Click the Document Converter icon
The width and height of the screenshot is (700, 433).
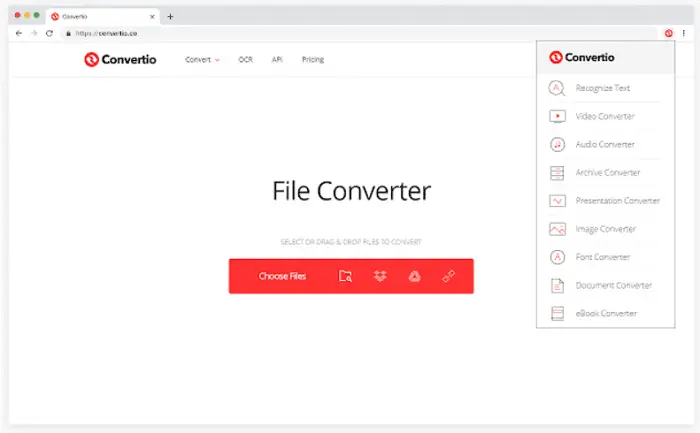557,285
